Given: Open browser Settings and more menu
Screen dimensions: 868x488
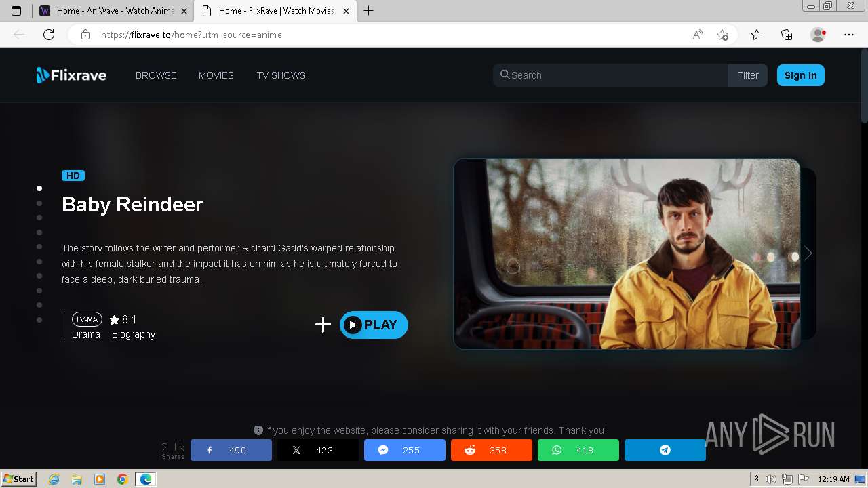Looking at the screenshot, I should click(849, 35).
